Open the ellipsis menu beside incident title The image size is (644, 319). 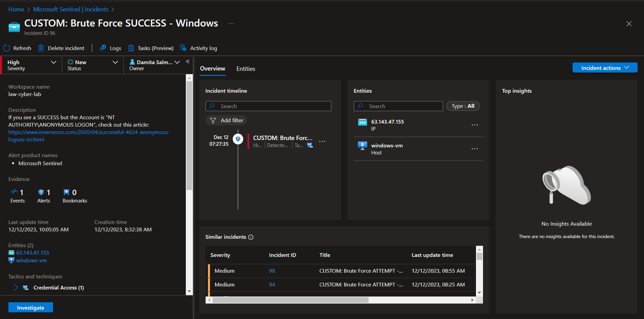pos(231,24)
